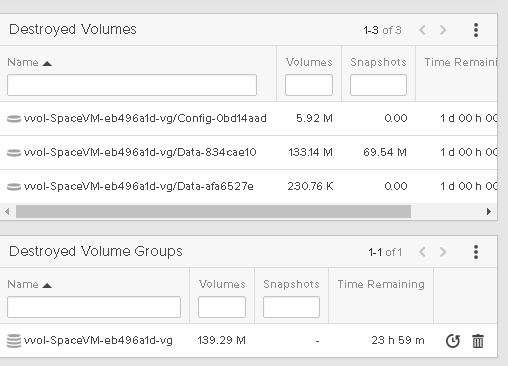508x366 pixels.
Task: Open volume vvol-SpaceVM-eb496a1d-vg/Data-afa6527e
Action: [139, 186]
